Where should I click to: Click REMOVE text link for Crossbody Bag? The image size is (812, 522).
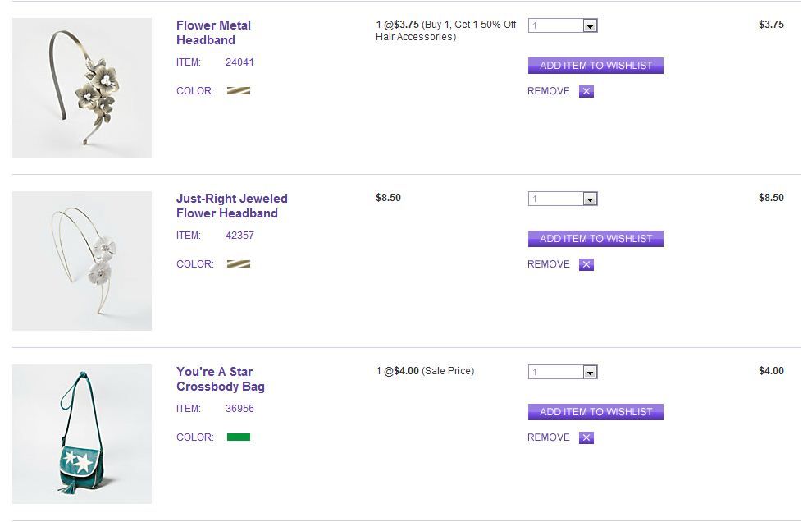tap(548, 437)
